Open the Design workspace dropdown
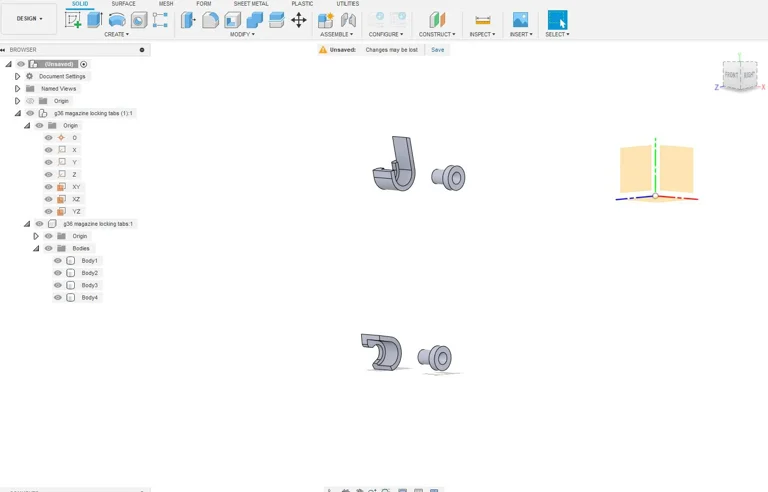This screenshot has height=492, width=768. 29,18
